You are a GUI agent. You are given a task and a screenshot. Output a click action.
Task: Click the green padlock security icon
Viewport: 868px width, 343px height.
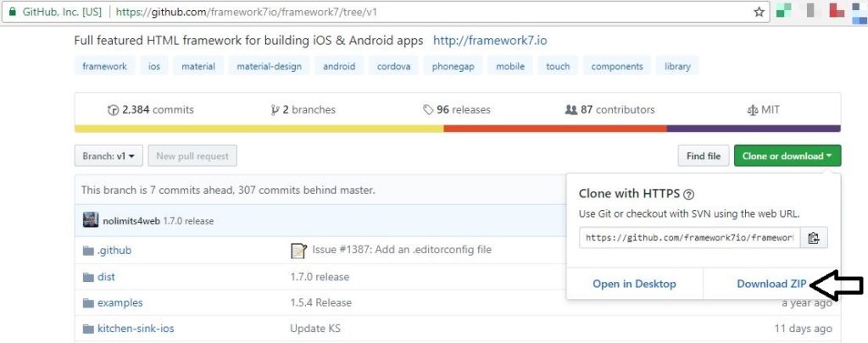[x=12, y=12]
